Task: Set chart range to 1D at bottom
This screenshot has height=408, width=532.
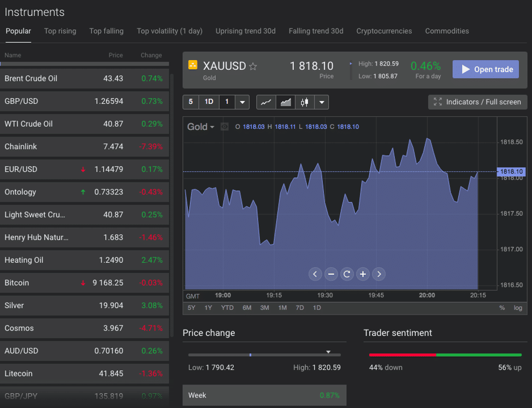Action: [317, 308]
